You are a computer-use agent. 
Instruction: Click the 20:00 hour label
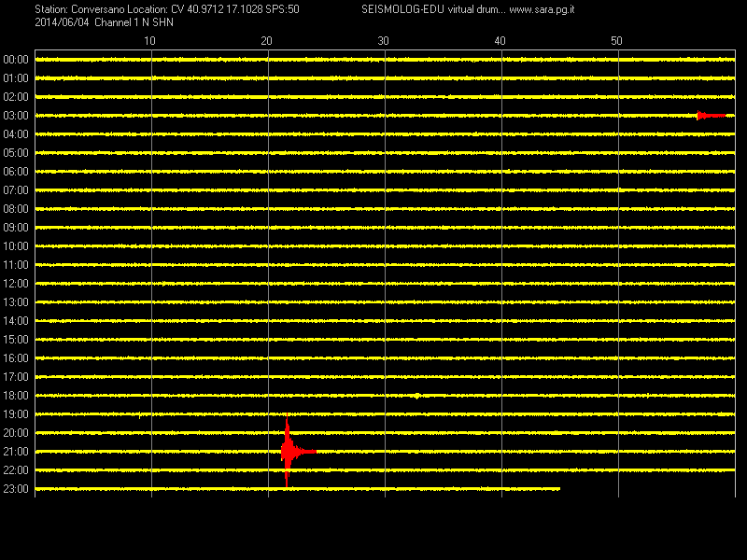16,433
